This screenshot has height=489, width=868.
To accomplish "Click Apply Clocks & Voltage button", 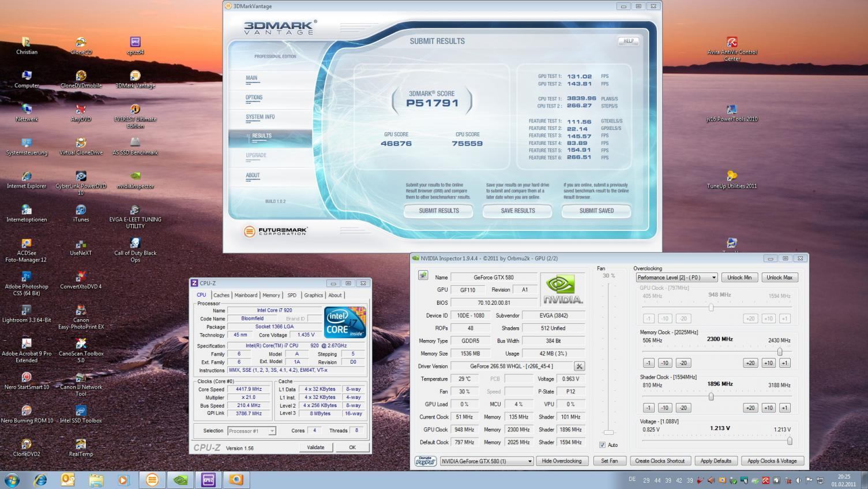I will pyautogui.click(x=772, y=461).
